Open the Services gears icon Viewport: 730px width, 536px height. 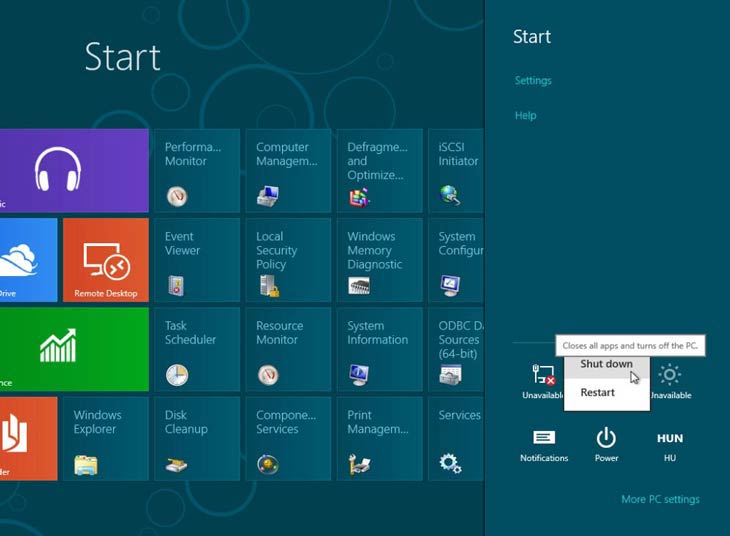[450, 463]
